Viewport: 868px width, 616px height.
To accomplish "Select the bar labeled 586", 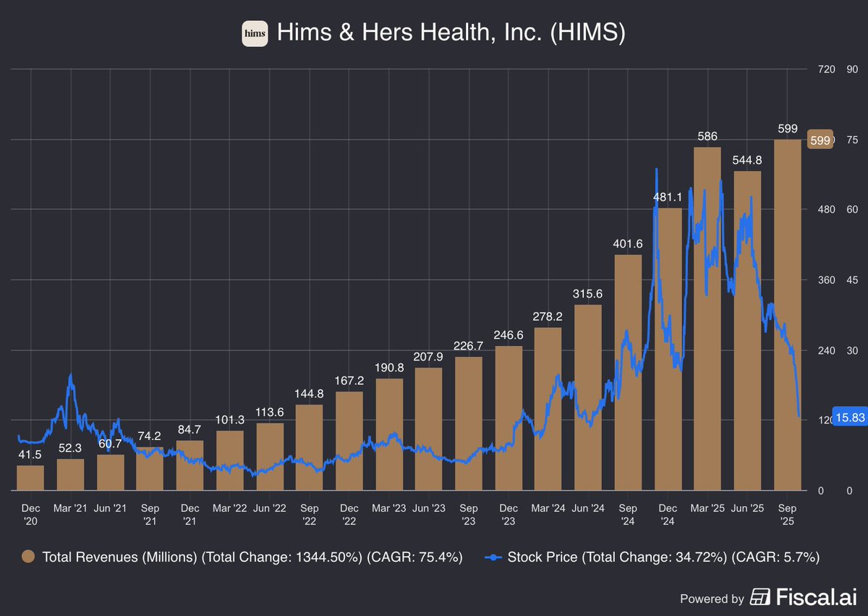I will [x=707, y=320].
